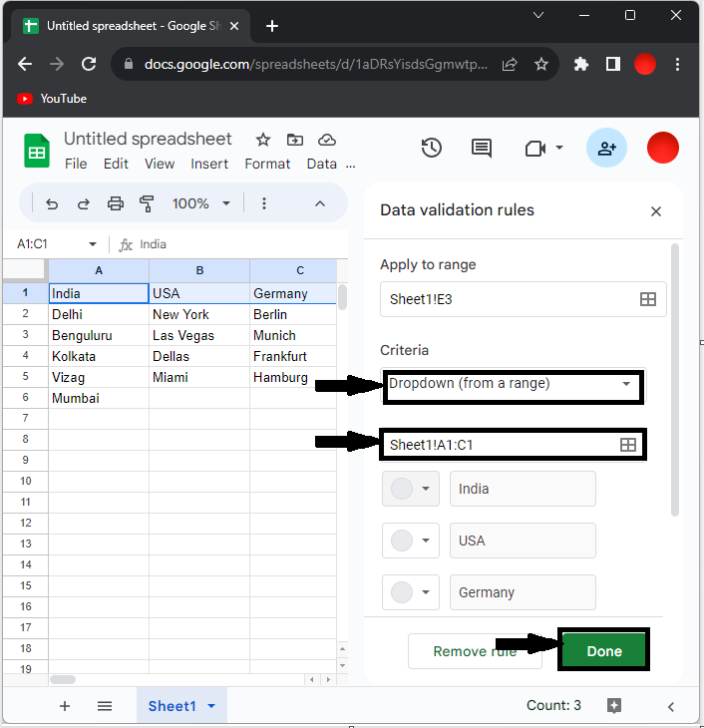Open Chrome tab search chevron

coord(538,15)
